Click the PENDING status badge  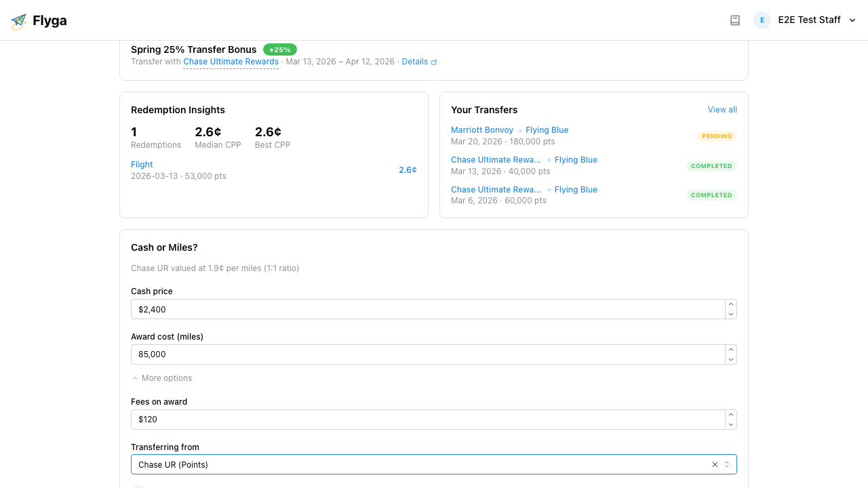717,136
